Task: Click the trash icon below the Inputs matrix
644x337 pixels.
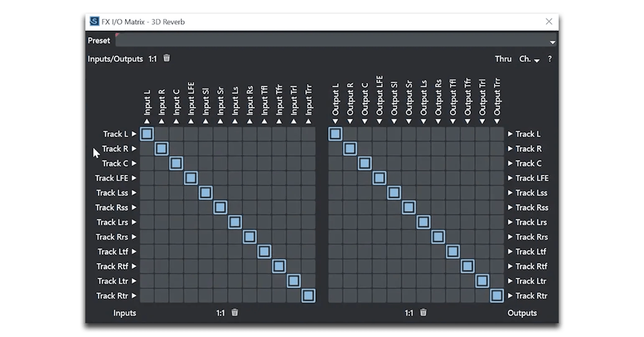Action: pos(235,312)
